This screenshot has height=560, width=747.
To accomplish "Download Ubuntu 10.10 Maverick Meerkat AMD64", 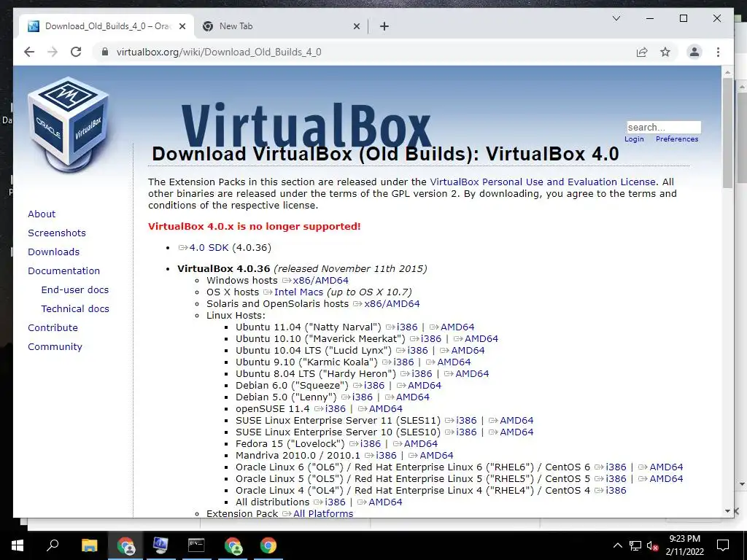I will coord(481,338).
